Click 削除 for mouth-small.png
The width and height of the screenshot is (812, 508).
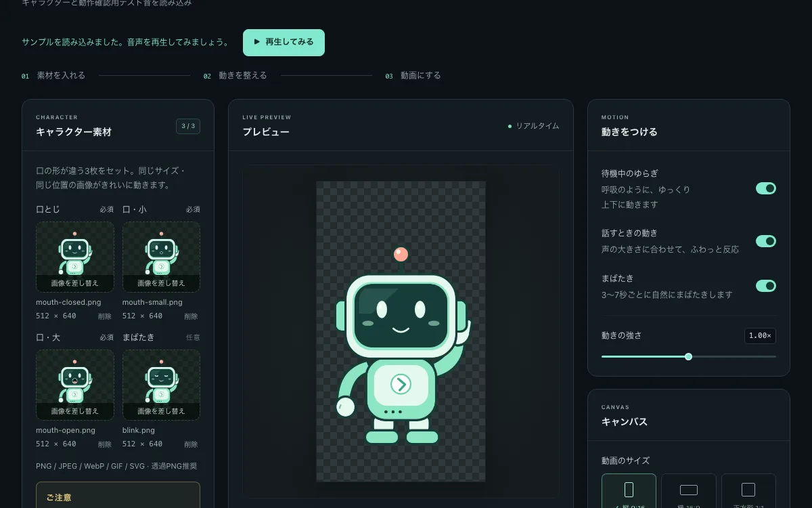tap(191, 316)
